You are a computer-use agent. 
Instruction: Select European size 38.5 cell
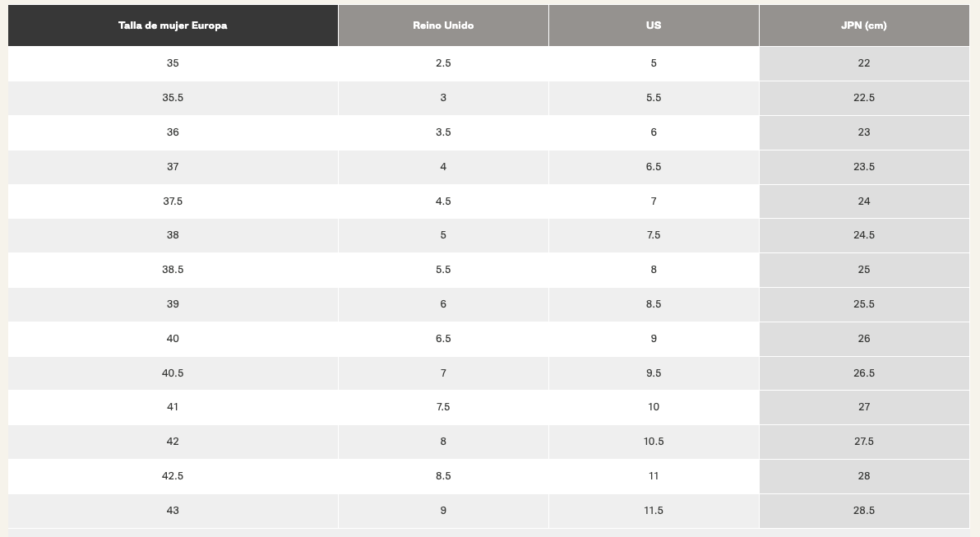tap(173, 270)
